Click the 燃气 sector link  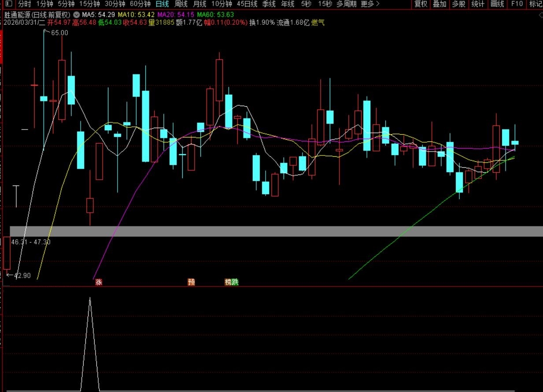[318, 22]
